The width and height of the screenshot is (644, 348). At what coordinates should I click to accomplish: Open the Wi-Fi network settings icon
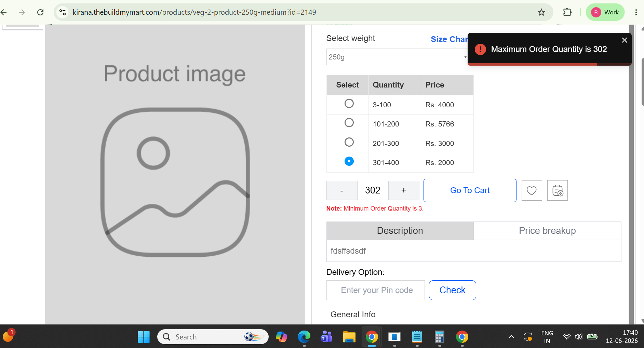pyautogui.click(x=566, y=337)
